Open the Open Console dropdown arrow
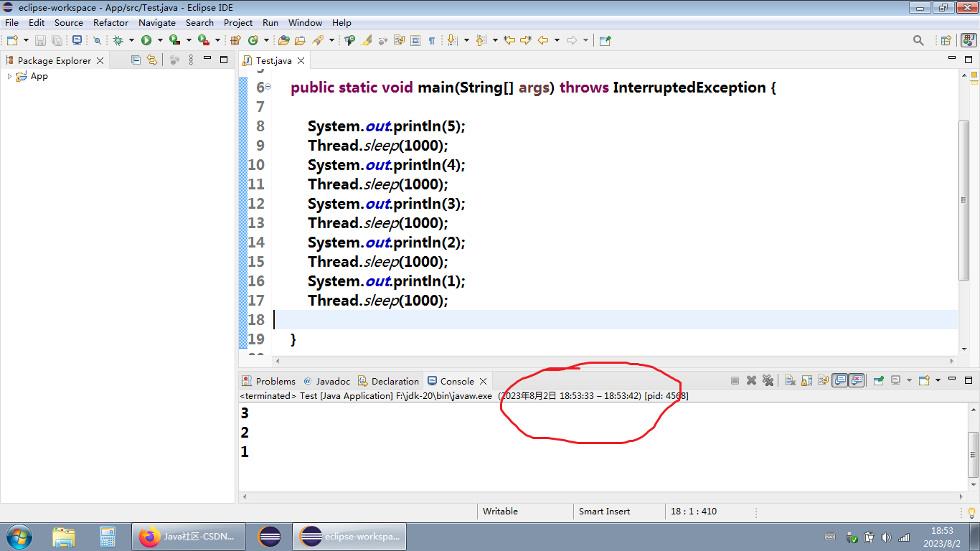 (937, 381)
